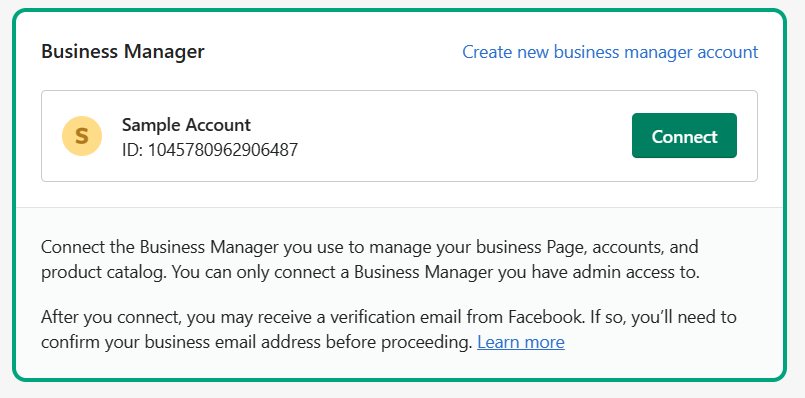The width and height of the screenshot is (805, 398).
Task: Click the 'product catalog' text
Action: (x=103, y=273)
